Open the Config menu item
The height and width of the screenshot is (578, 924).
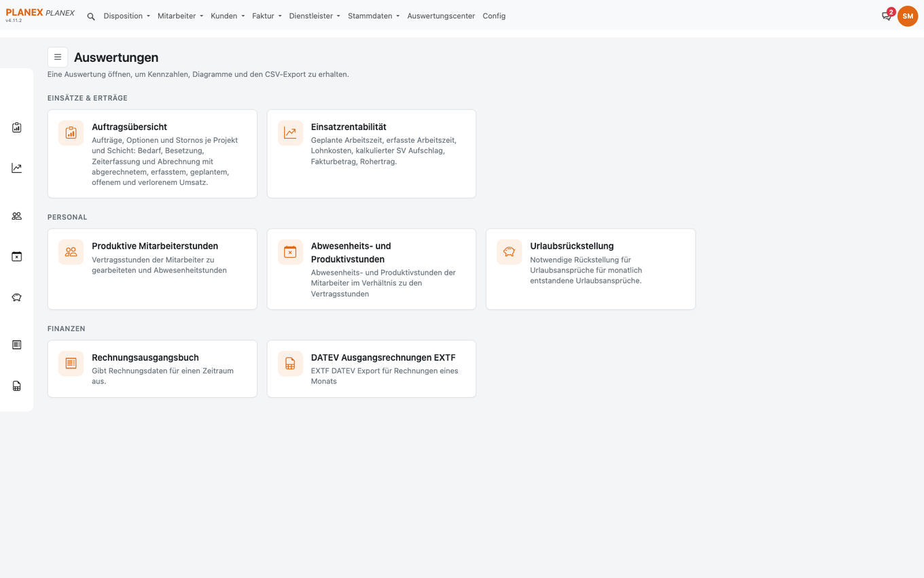pyautogui.click(x=494, y=16)
